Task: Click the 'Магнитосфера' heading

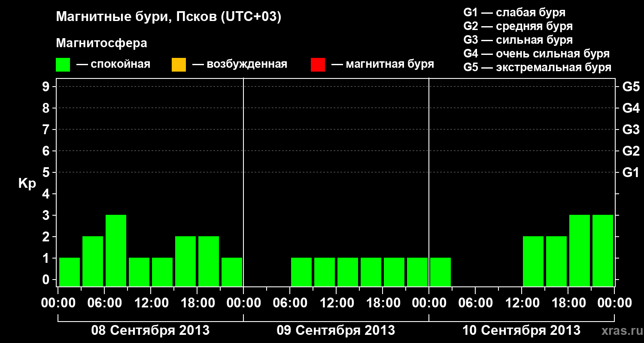Action: click(102, 43)
